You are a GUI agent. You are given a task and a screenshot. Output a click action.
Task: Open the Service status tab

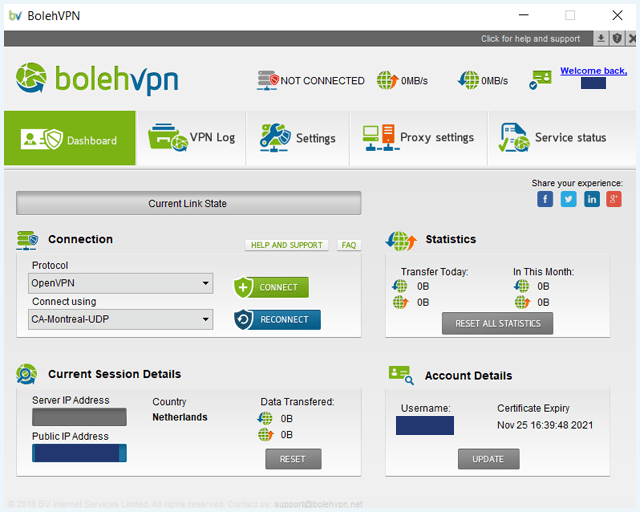pyautogui.click(x=562, y=138)
